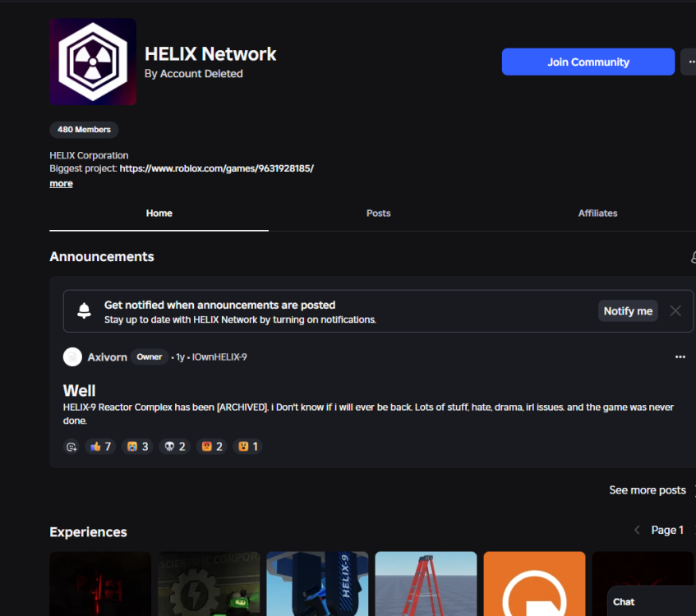Viewport: 696px width, 616px height.
Task: Click the bell icon in the notification banner
Action: [x=84, y=310]
